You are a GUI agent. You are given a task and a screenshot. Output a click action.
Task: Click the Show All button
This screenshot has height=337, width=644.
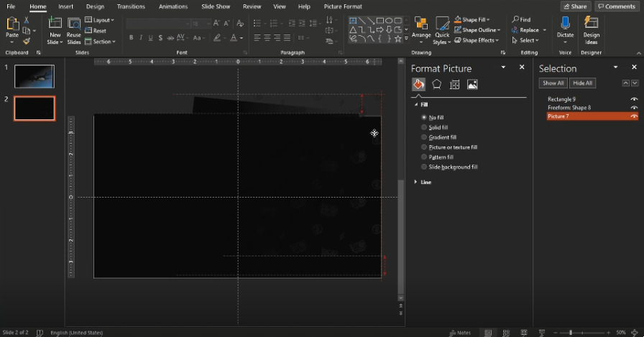tap(553, 83)
